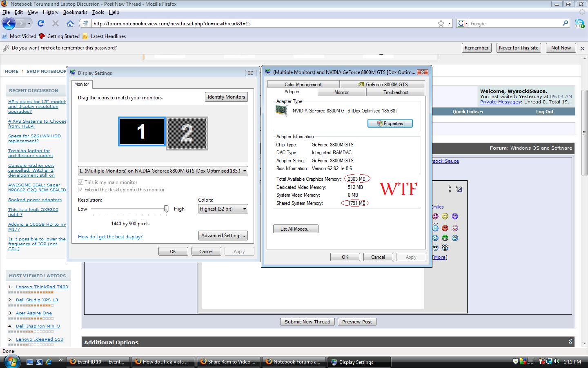The height and width of the screenshot is (368, 588).
Task: Click the adapter Properties button
Action: 390,123
